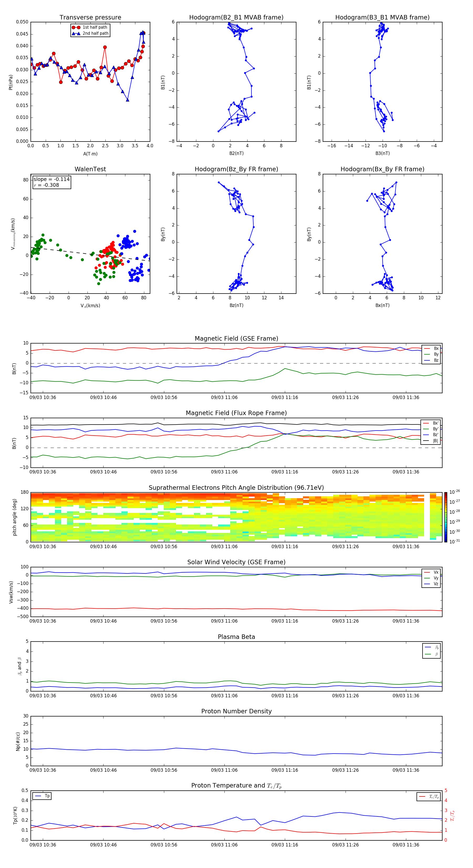Viewport: 473px width, 868px height.
Task: Click '09/03 10:46' tick under Proton Temperature plot
Action: pyautogui.click(x=103, y=845)
